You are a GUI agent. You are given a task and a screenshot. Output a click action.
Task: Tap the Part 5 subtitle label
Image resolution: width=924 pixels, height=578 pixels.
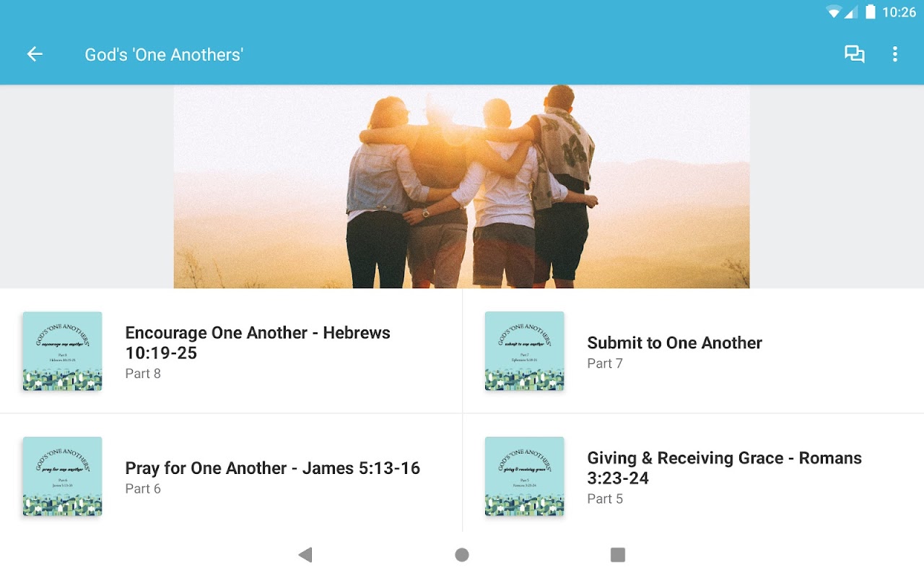coord(605,499)
